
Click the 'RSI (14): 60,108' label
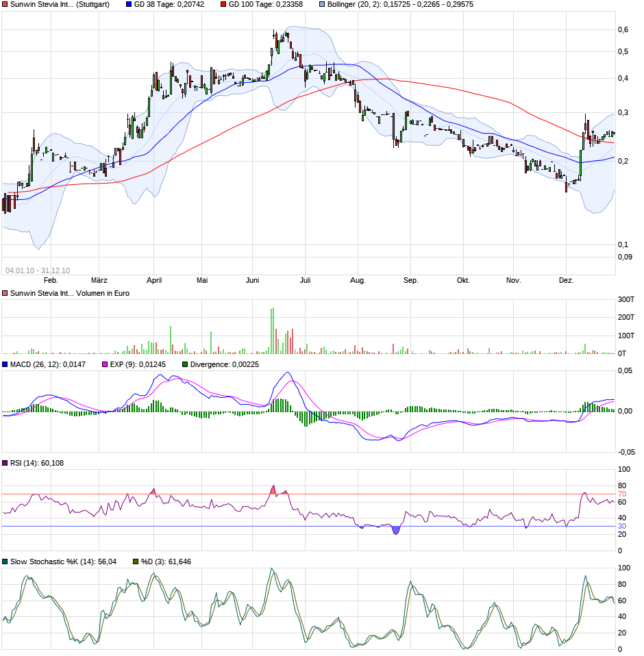pos(37,463)
